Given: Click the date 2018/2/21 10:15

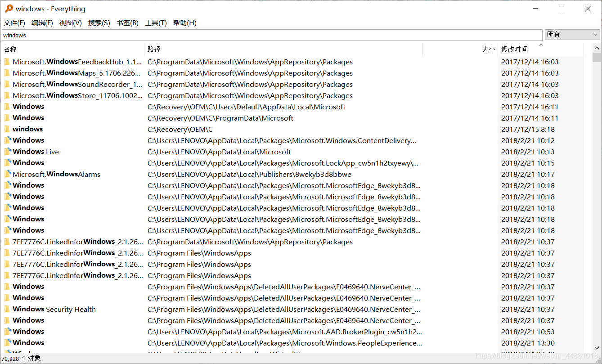Looking at the screenshot, I should pos(528,163).
